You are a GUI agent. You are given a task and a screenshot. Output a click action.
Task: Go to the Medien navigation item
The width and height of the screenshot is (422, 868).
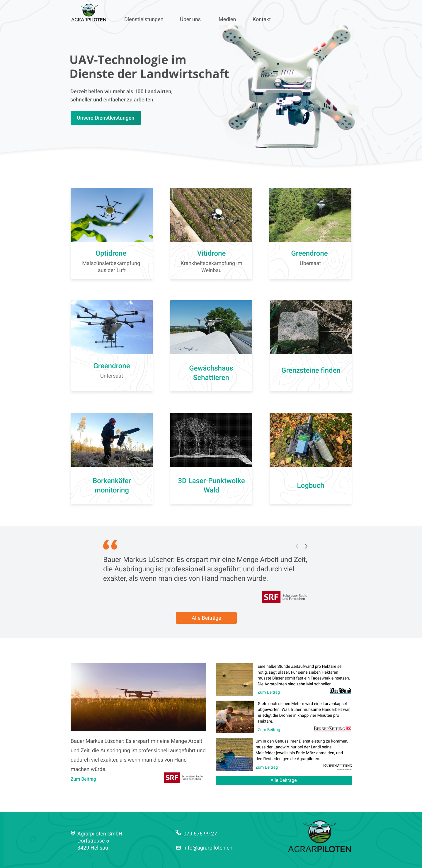(227, 19)
